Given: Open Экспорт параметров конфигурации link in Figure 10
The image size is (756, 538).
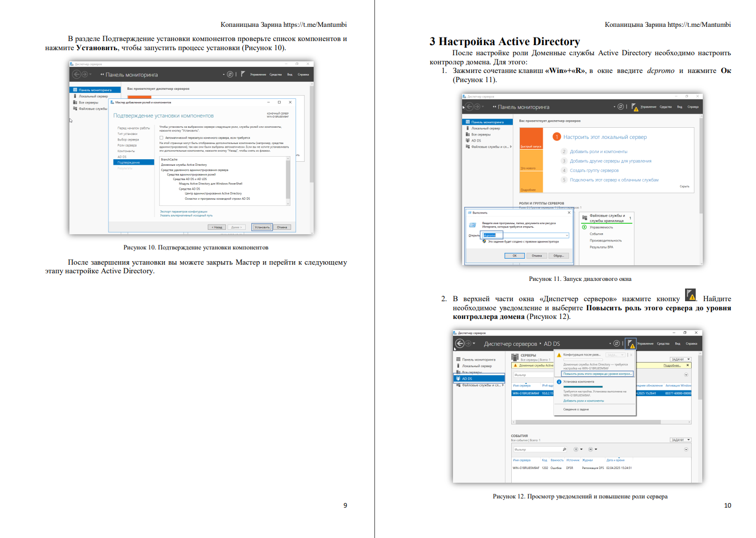Looking at the screenshot, I should pos(183,211).
